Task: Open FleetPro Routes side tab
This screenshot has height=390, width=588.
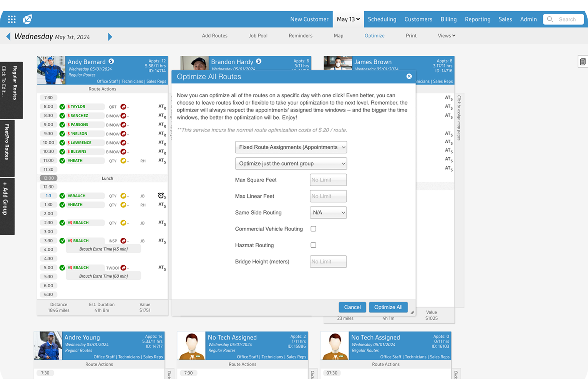Action: click(x=7, y=148)
